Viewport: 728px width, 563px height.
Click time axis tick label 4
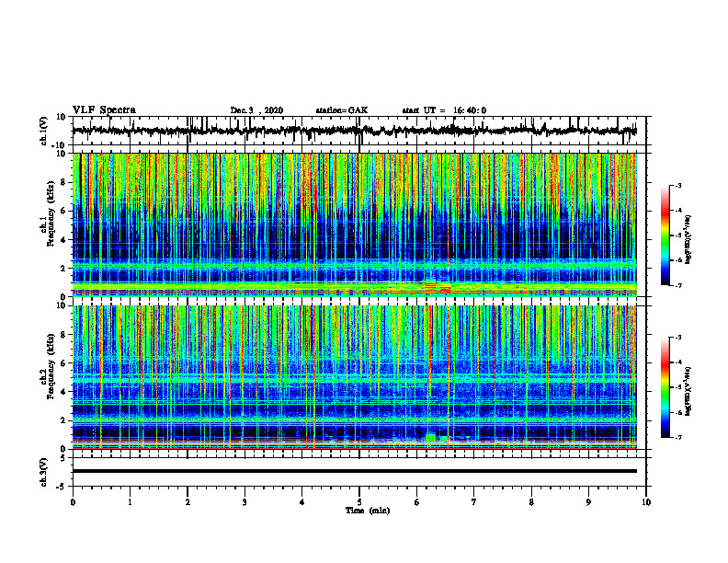point(302,502)
